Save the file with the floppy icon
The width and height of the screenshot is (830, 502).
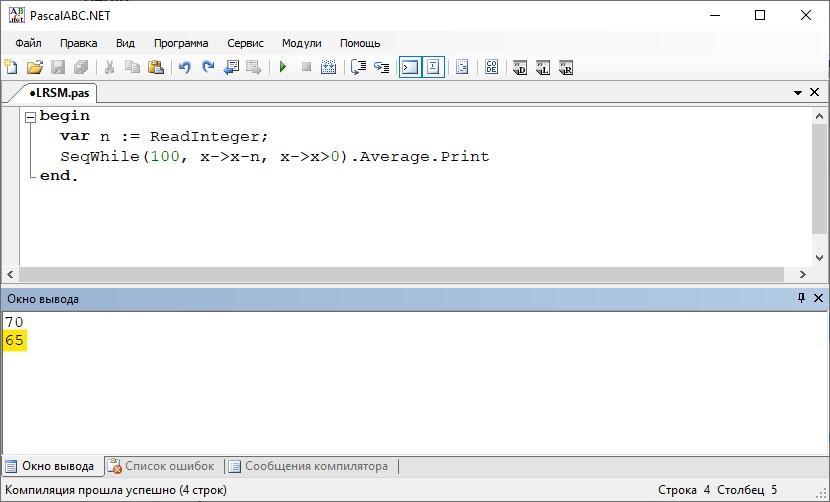58,67
